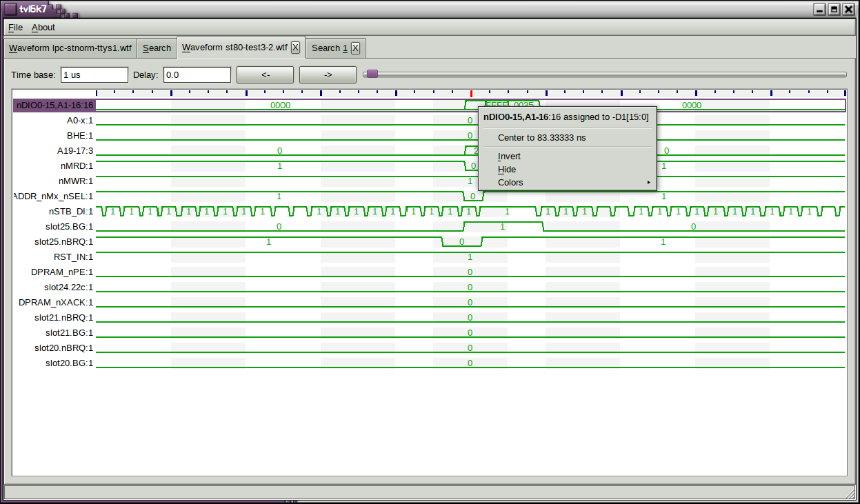Click the tvl6k7 window menu icon
The width and height of the screenshot is (860, 504).
coord(10,9)
